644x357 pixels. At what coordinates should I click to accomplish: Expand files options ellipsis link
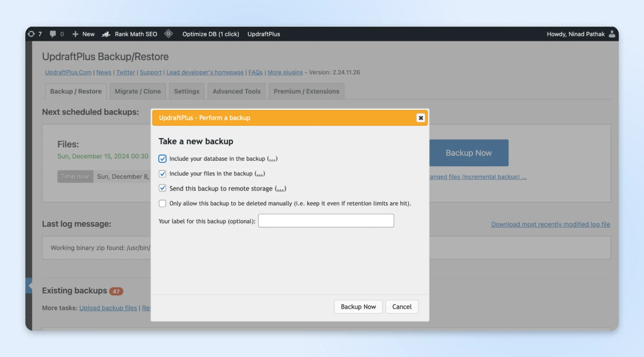[x=260, y=174]
